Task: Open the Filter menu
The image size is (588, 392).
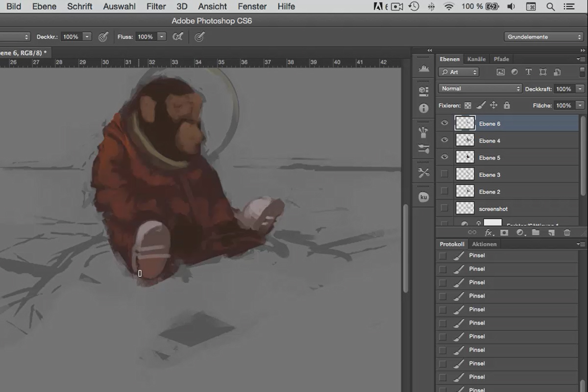Action: [156, 6]
